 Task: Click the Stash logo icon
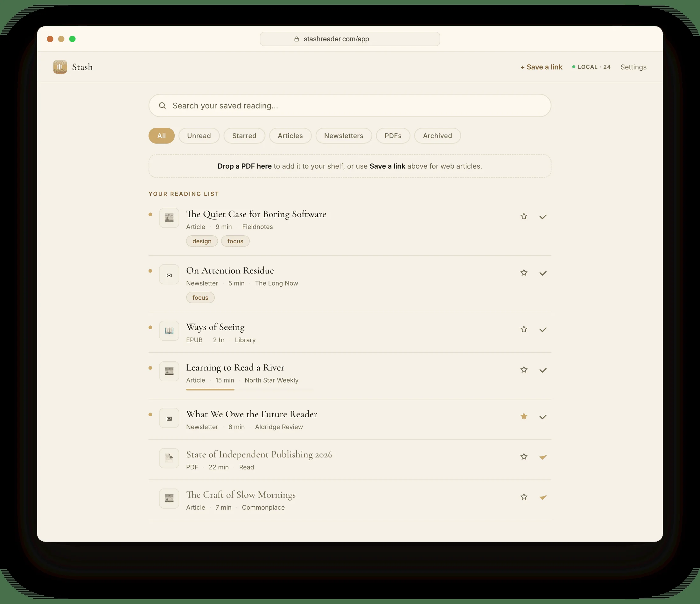point(60,67)
